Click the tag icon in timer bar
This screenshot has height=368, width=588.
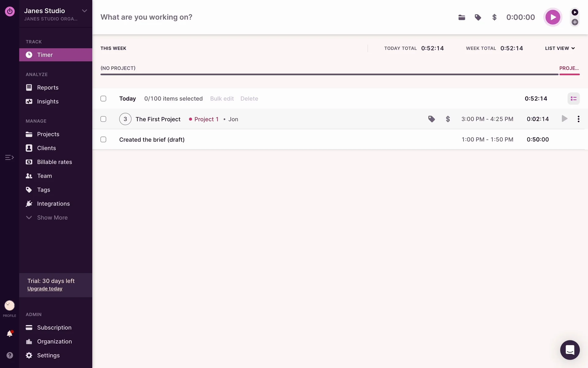tap(478, 17)
